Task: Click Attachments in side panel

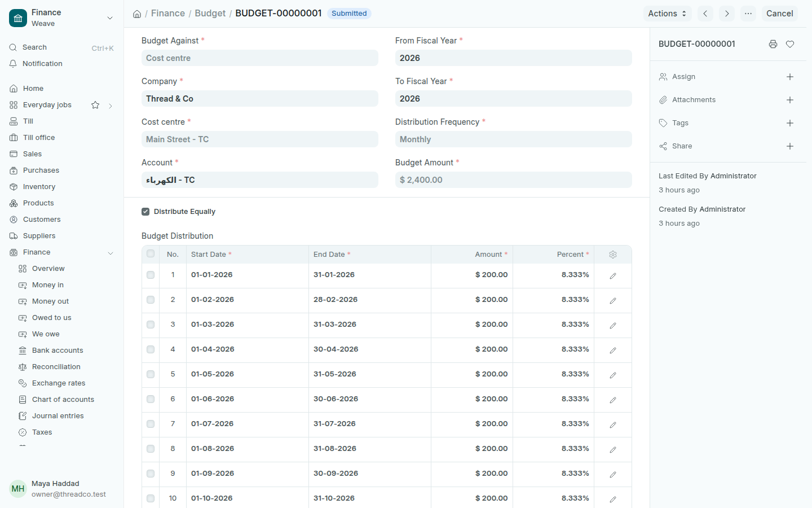Action: click(x=694, y=100)
